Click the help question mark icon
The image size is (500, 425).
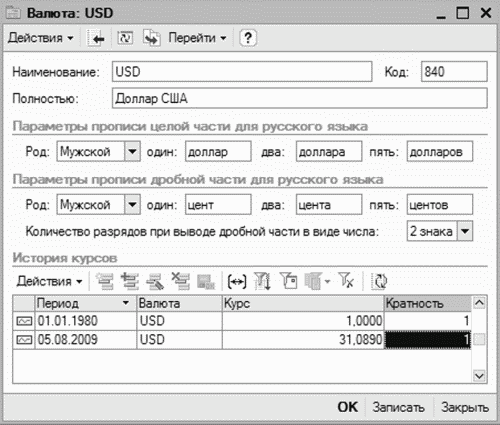(248, 38)
